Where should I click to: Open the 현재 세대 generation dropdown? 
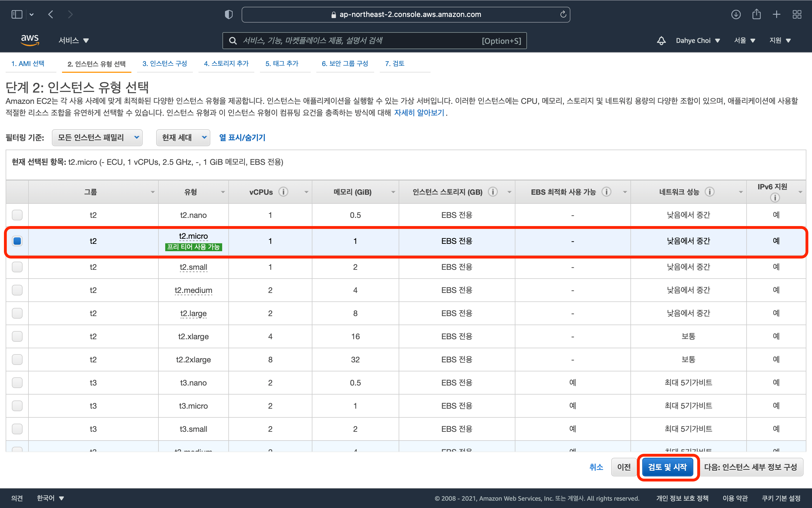click(x=183, y=137)
